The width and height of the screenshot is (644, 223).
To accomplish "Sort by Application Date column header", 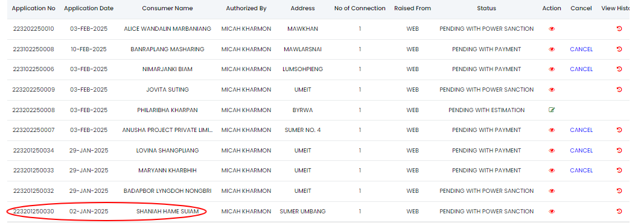I will tap(89, 8).
